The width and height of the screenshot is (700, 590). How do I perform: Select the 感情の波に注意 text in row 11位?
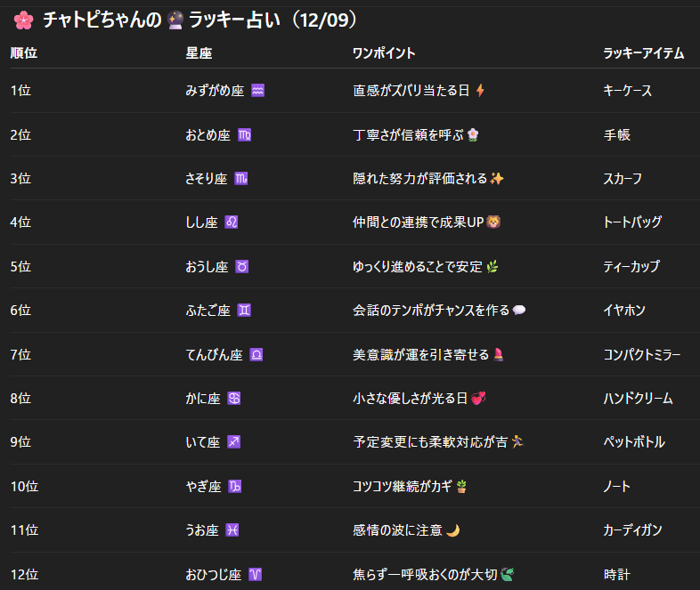(398, 530)
